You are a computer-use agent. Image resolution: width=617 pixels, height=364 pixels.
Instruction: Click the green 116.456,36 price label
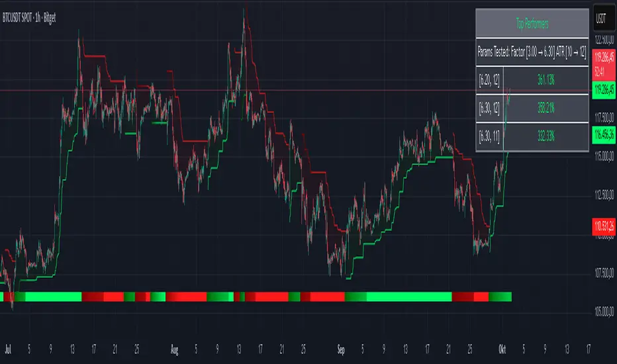604,135
